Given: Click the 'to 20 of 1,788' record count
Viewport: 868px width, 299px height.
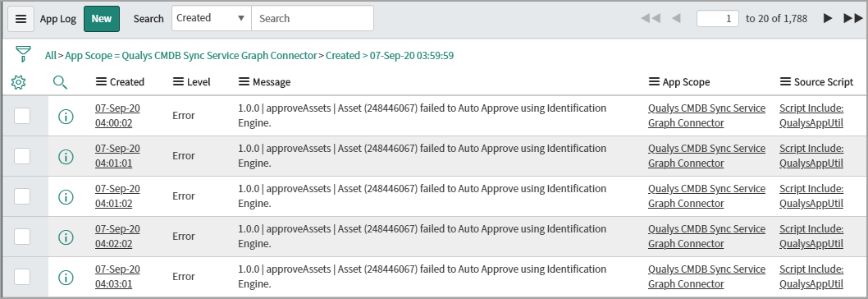Looking at the screenshot, I should (776, 18).
